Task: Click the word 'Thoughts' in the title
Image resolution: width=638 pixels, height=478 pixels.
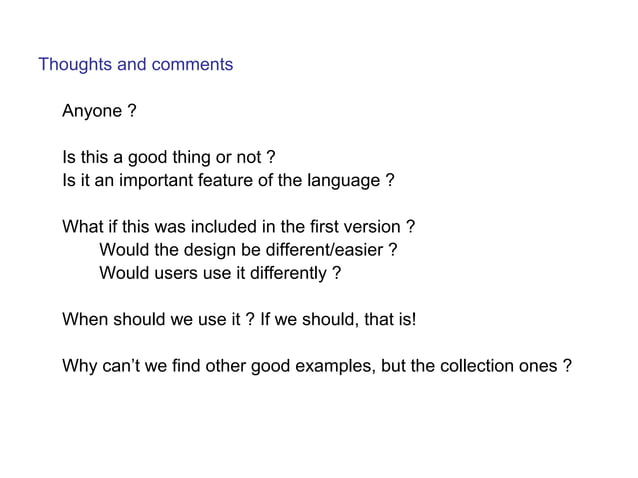Action: [x=75, y=65]
